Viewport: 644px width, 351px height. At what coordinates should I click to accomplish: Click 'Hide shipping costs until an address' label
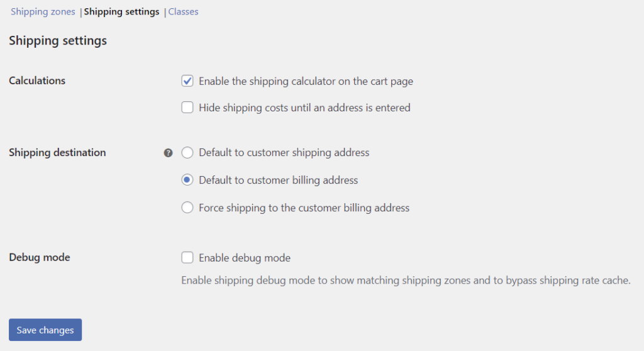click(x=304, y=108)
